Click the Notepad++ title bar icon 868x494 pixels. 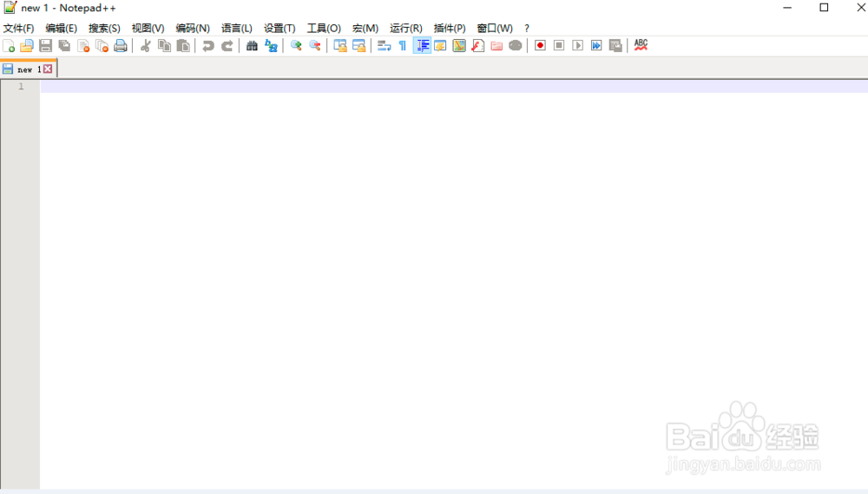[x=10, y=8]
